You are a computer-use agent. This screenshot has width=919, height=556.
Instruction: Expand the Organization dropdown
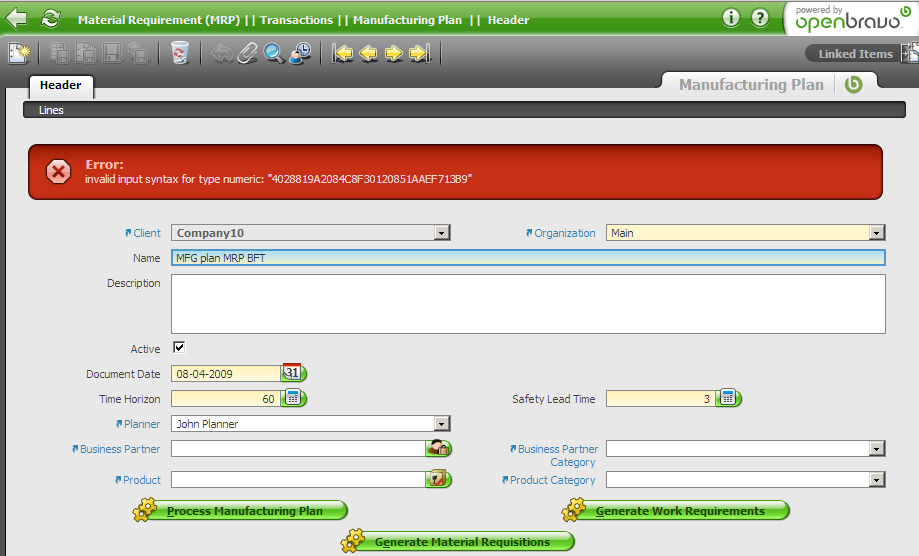pos(877,233)
